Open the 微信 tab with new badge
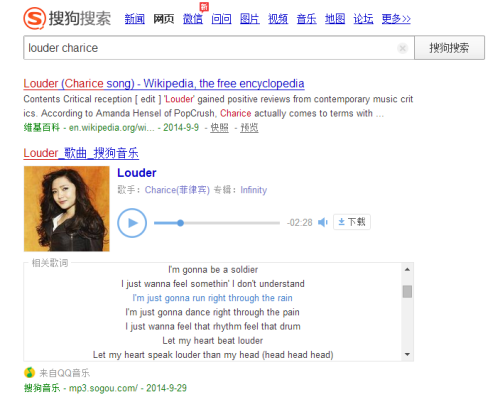Viewport: 500px width, 402px height. [193, 19]
